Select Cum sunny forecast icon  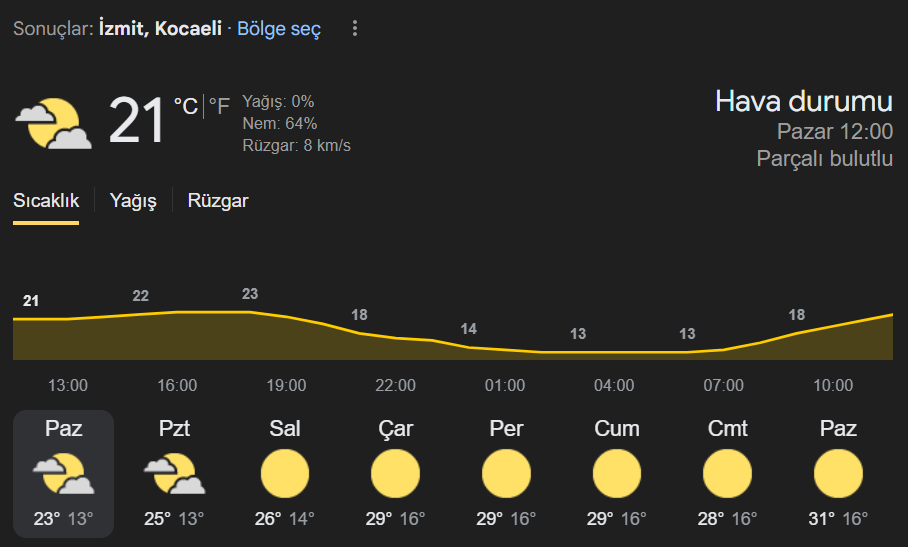pos(617,473)
